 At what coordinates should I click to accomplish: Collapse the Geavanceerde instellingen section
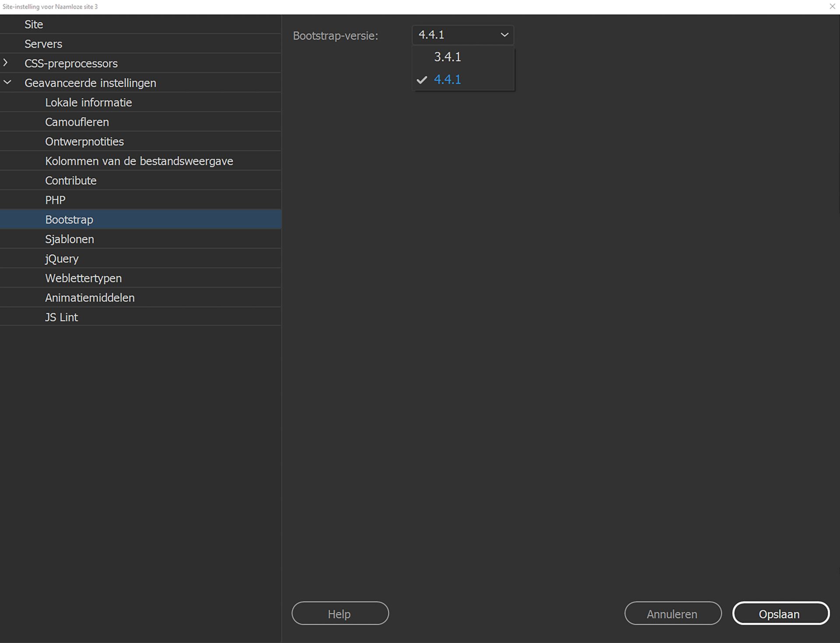coord(7,82)
